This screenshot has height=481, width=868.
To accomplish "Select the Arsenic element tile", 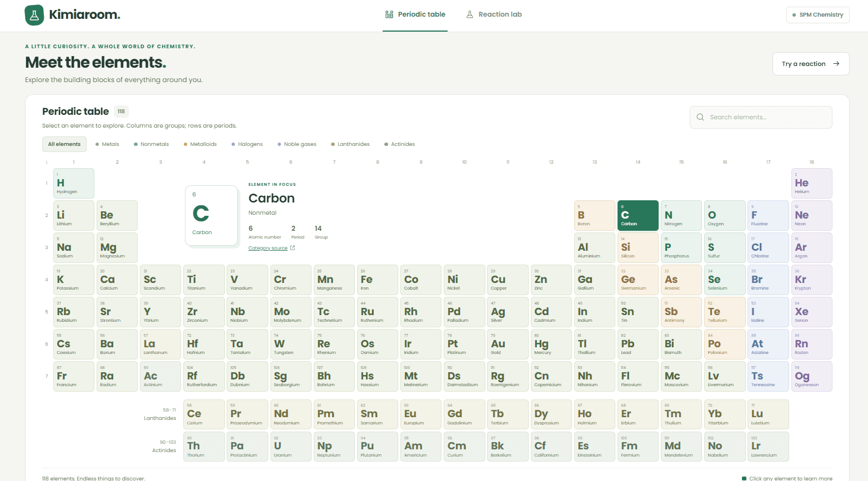I will tap(681, 280).
